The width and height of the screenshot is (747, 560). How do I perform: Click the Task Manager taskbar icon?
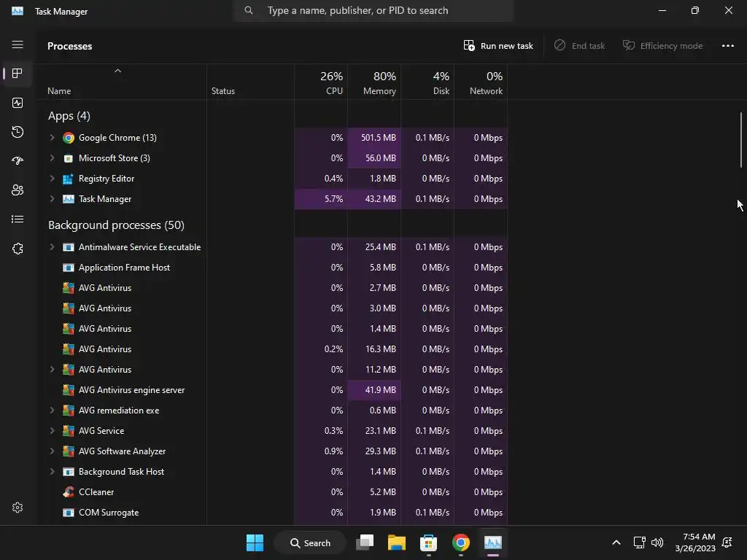coord(492,542)
